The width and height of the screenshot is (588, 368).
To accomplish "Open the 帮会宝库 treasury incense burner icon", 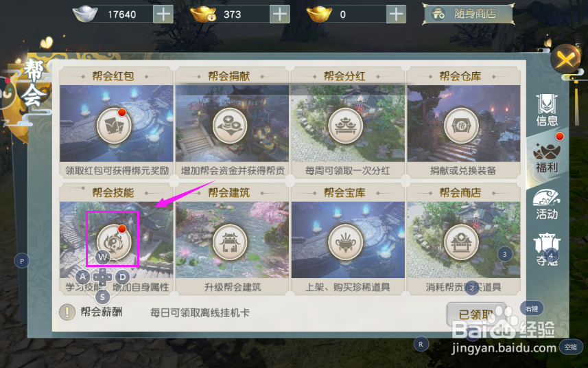I will [345, 243].
